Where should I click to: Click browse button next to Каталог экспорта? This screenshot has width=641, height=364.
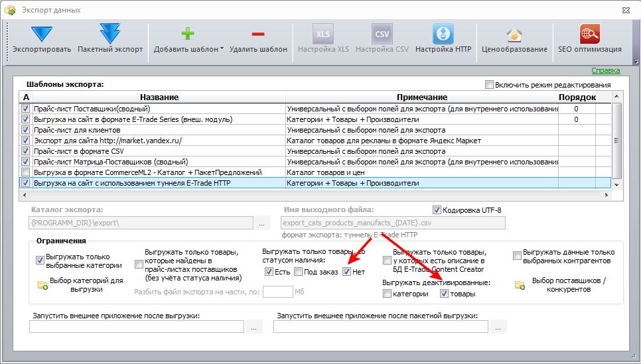261,223
